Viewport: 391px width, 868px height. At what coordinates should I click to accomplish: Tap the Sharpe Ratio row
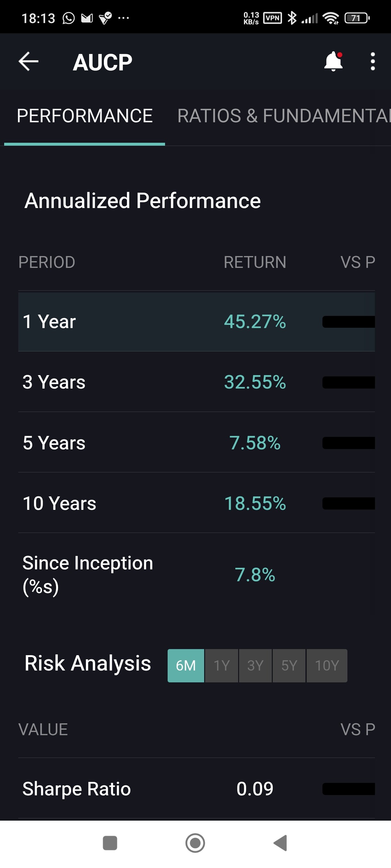click(196, 789)
